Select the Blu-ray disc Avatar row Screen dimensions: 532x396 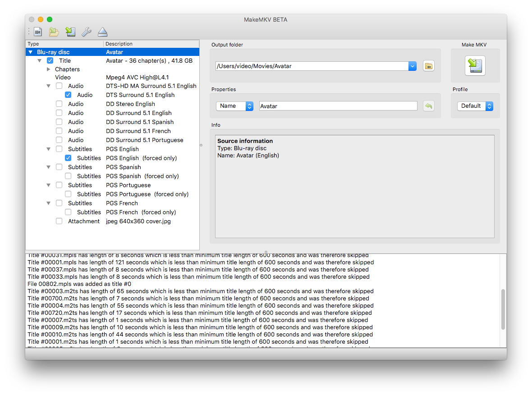112,52
